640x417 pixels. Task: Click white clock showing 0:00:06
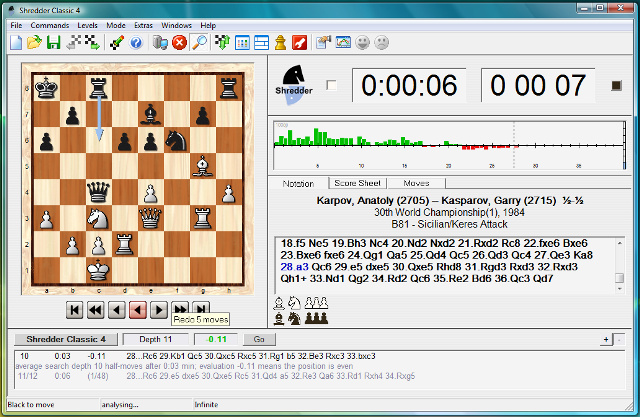click(409, 85)
